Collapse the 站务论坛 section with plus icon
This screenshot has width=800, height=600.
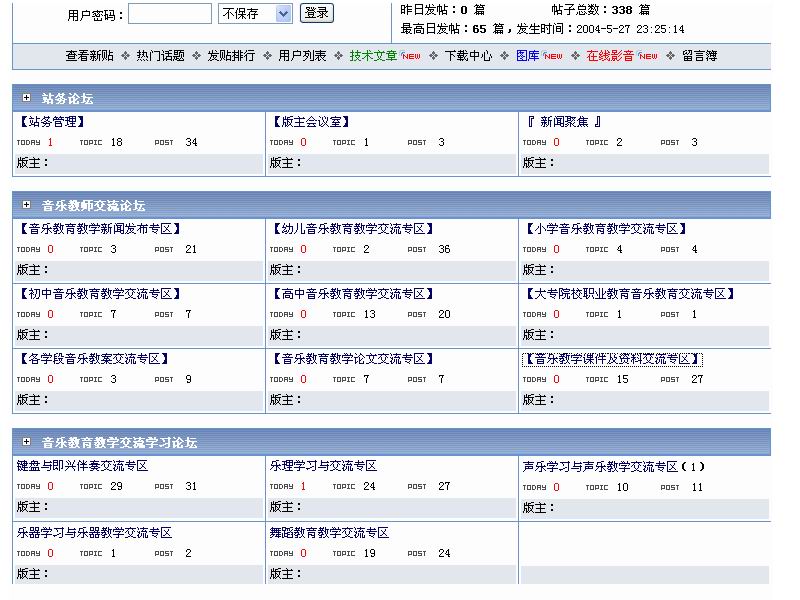(27, 97)
